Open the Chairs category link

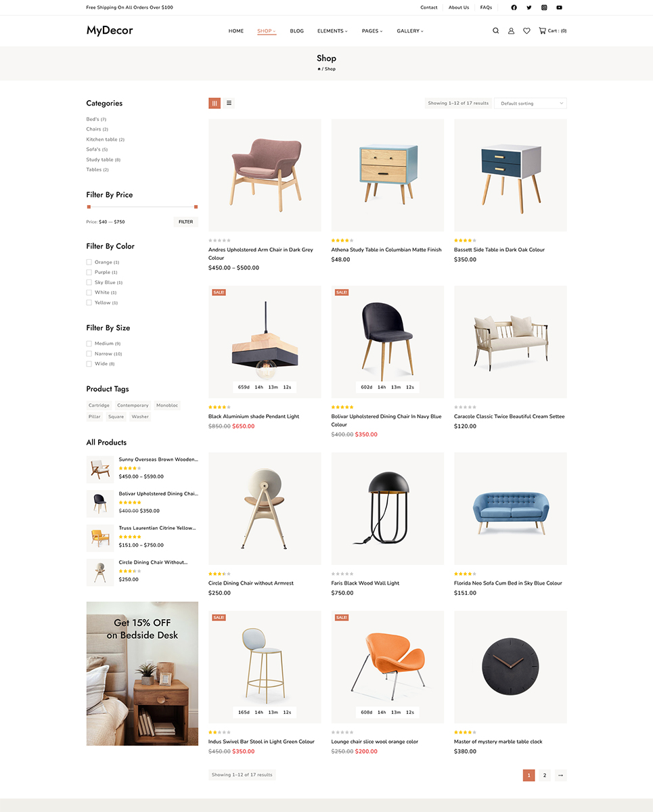point(93,129)
